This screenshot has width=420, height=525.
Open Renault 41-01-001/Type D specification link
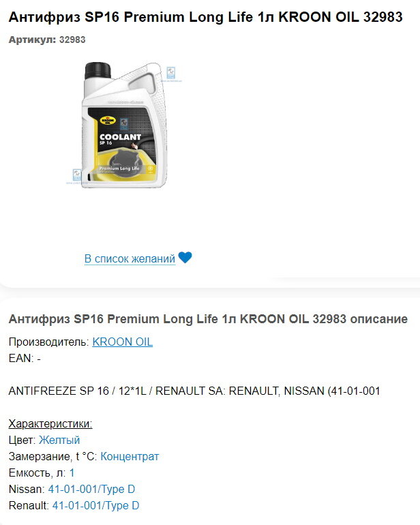click(x=95, y=506)
